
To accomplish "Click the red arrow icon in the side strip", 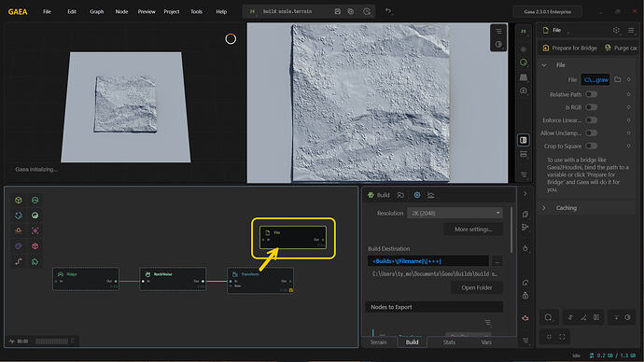I will click(525, 318).
